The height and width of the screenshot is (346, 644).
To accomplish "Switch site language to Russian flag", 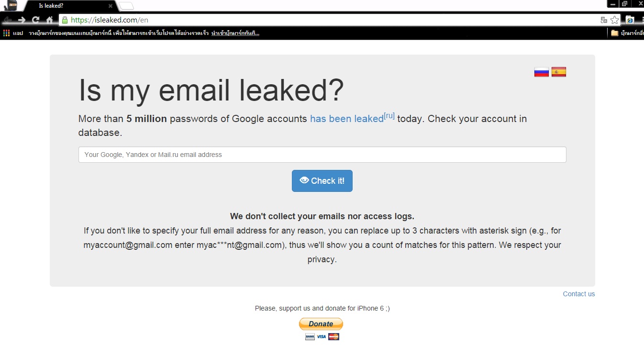I will coord(541,72).
